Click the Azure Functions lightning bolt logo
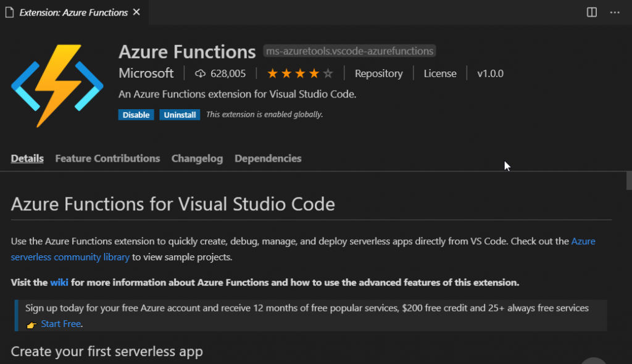The width and height of the screenshot is (632, 364). (57, 86)
